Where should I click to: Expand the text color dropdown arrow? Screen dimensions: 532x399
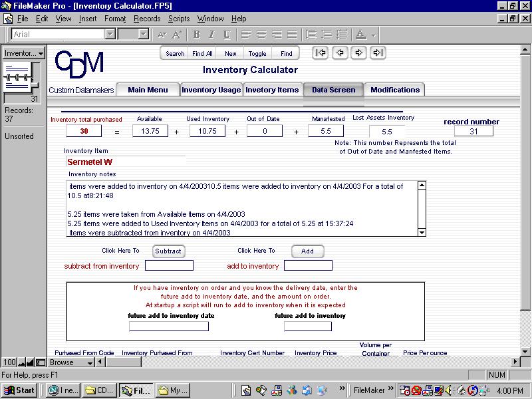click(373, 35)
